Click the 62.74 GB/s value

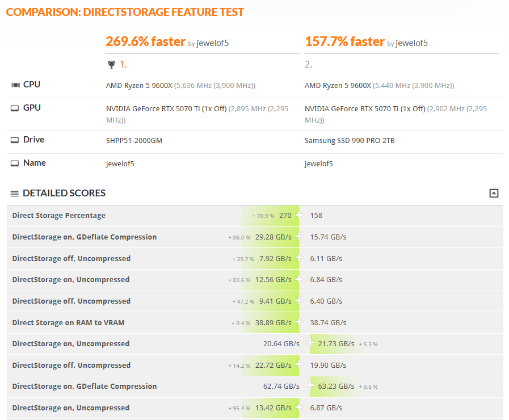point(281,387)
